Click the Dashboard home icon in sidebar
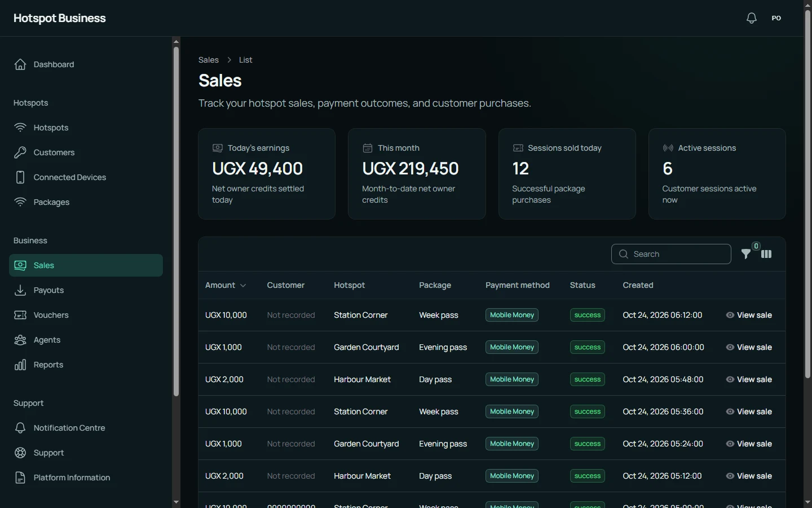Image resolution: width=812 pixels, height=508 pixels. pyautogui.click(x=20, y=64)
